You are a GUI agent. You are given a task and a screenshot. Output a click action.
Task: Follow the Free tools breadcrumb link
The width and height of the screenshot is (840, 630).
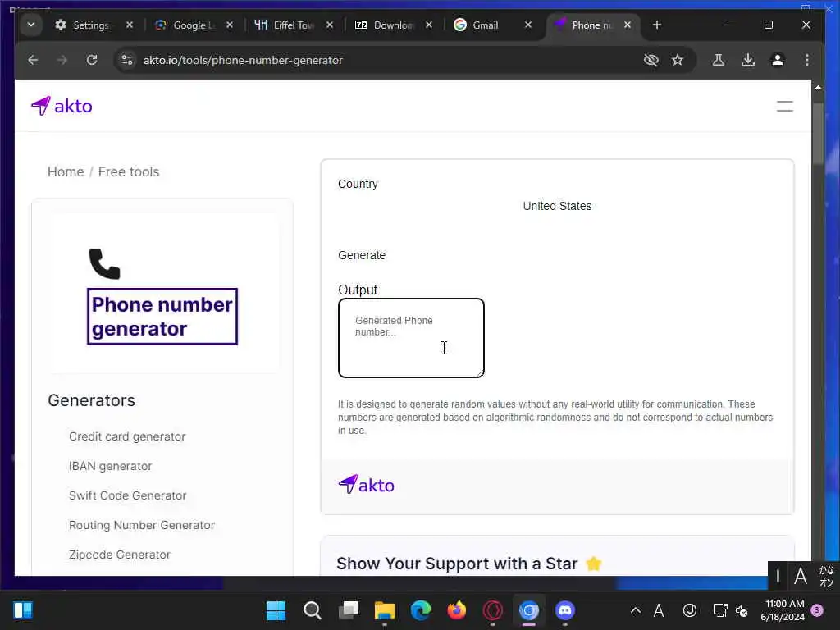[x=129, y=172]
